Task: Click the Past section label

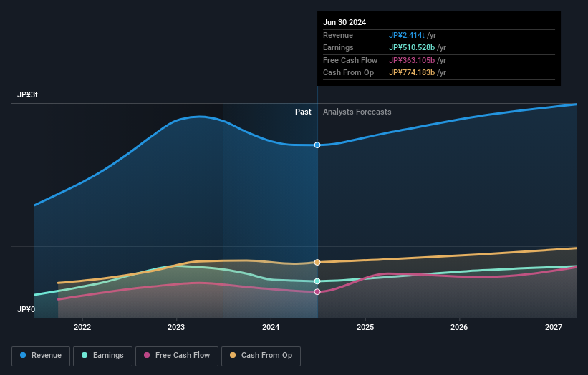Action: 303,112
